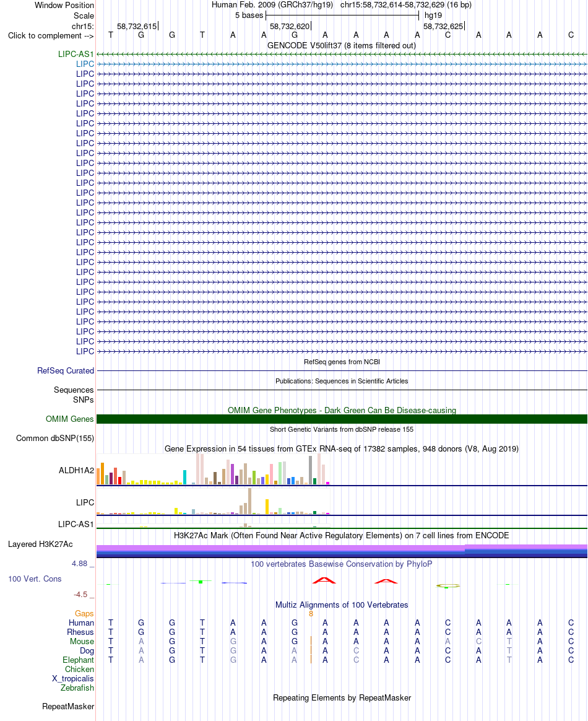Click the 4.88 upper PhyloP scale value
The image size is (588, 721).
click(x=79, y=564)
